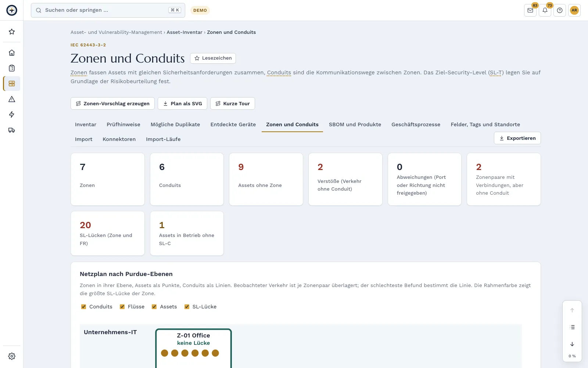Switch to the Inventar tab
This screenshot has height=368, width=588.
(86, 124)
